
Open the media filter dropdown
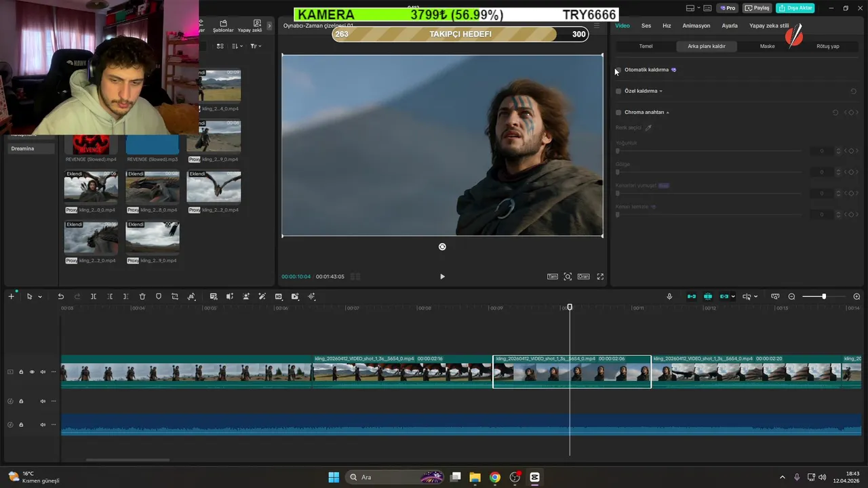(256, 46)
